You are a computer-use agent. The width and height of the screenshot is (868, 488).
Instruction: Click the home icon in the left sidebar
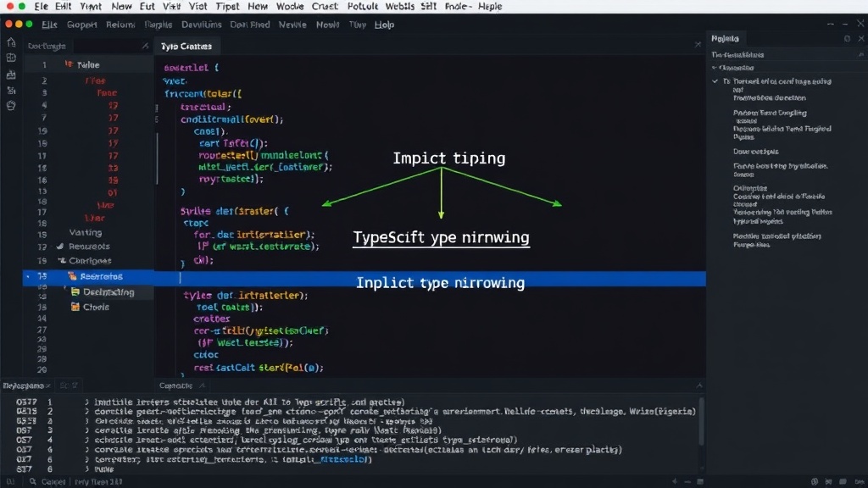11,42
